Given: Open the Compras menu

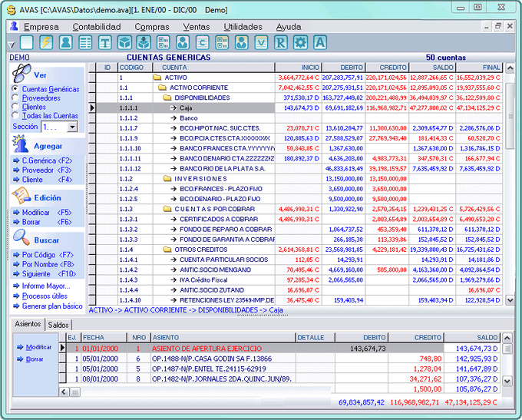Looking at the screenshot, I should (x=152, y=27).
